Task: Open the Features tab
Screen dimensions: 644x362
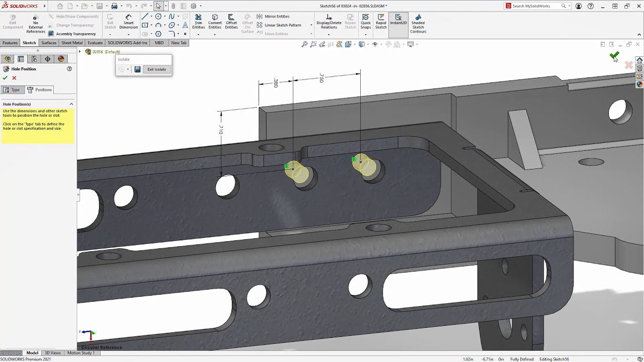Action: click(10, 43)
